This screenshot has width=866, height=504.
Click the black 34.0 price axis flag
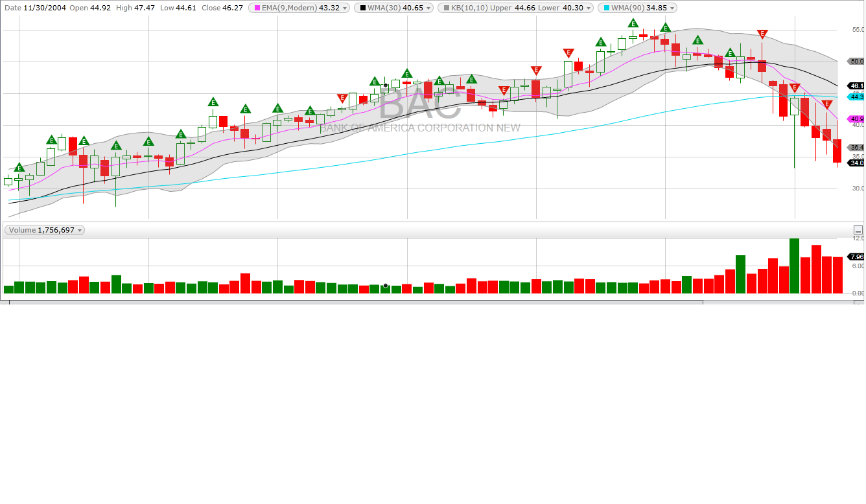click(856, 163)
